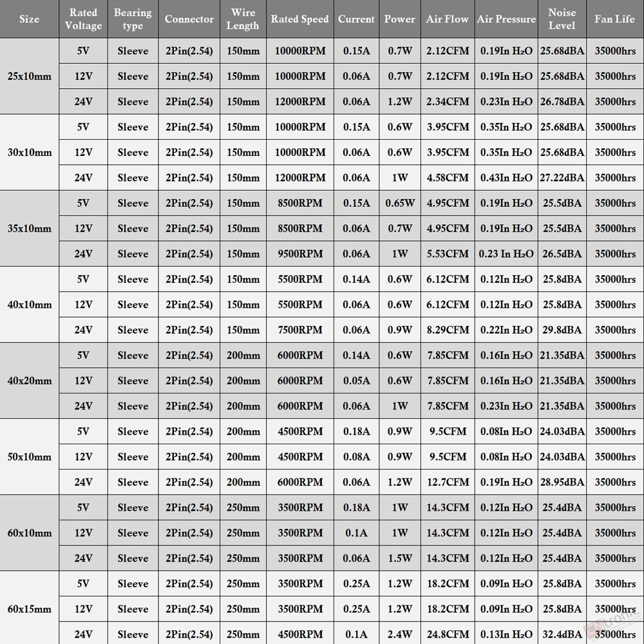Click the 27.22dBA noise level value
644x644 pixels.
tap(562, 178)
